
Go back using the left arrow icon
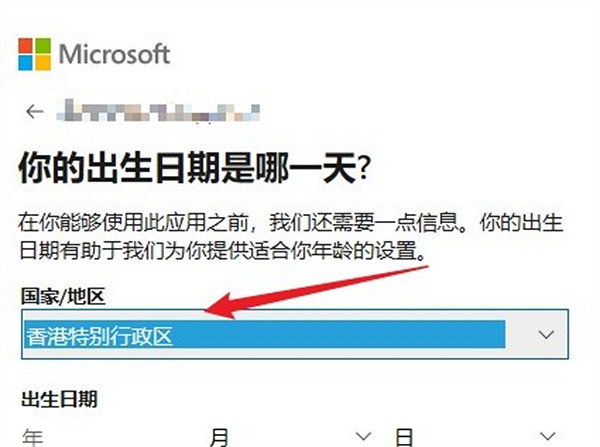pyautogui.click(x=35, y=112)
